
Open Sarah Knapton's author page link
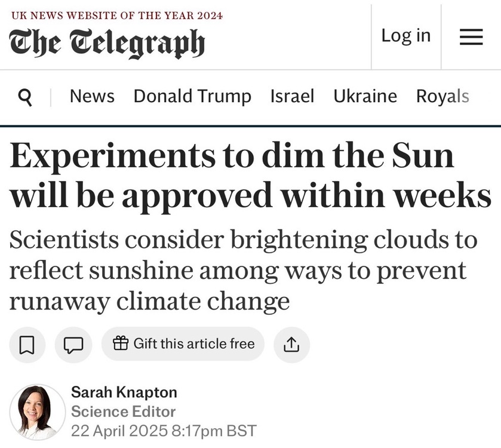pyautogui.click(x=124, y=392)
